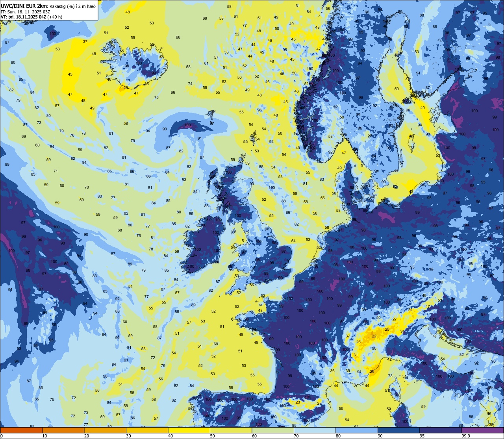The width and height of the screenshot is (504, 439).
Task: Click the '31' humidity value in southeast France
Action: click(x=355, y=355)
